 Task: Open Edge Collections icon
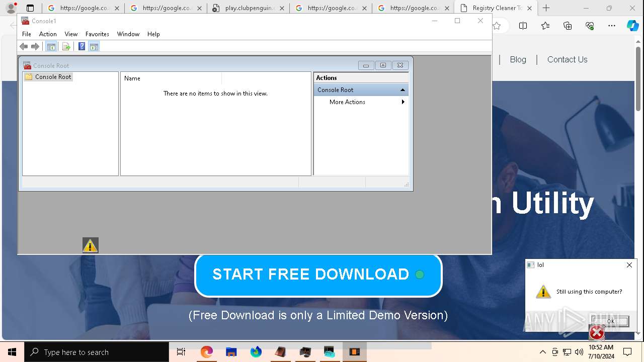pos(568,26)
